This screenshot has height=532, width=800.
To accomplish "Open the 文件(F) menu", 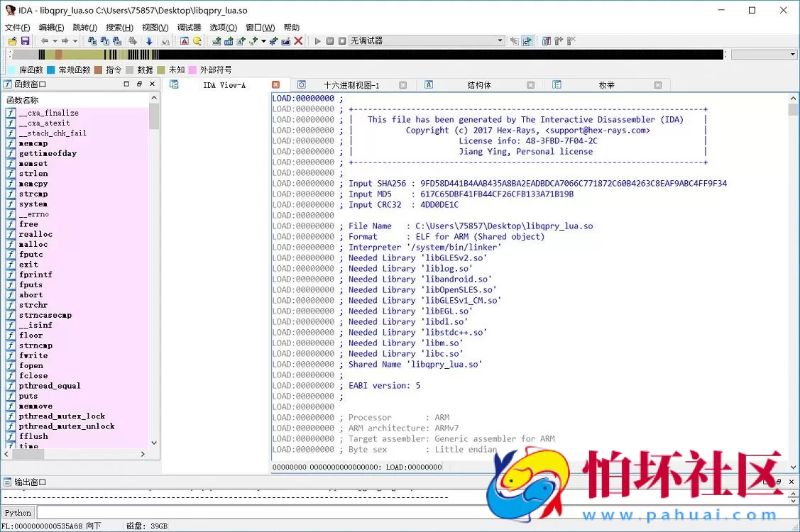I will pyautogui.click(x=17, y=28).
